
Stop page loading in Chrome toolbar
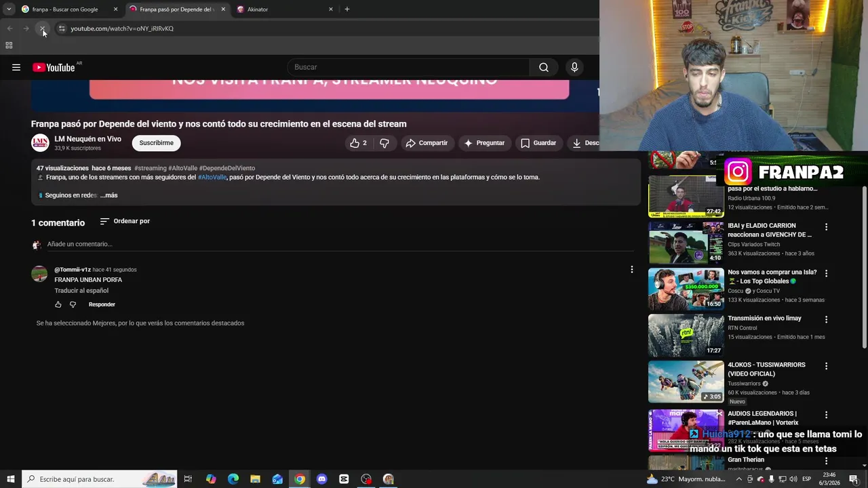point(42,28)
